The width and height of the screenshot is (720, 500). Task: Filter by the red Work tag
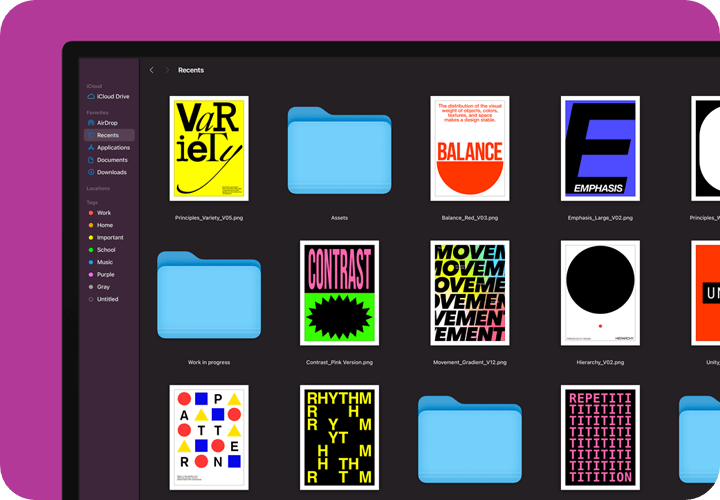tap(100, 213)
